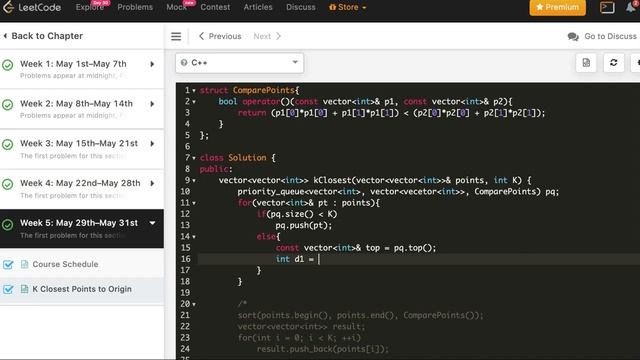
Task: Expand Week 3: May 15th–May 21st
Action: [152, 144]
